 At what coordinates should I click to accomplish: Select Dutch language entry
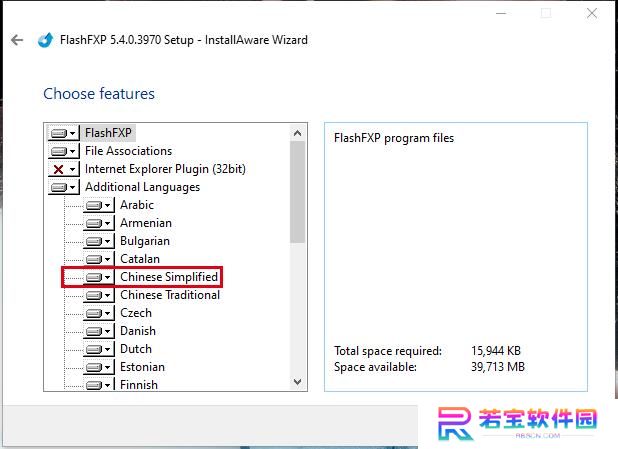tap(136, 349)
